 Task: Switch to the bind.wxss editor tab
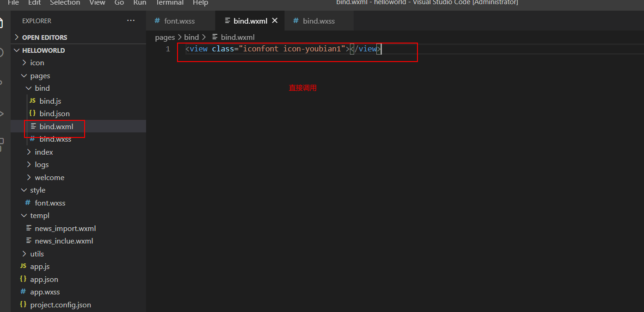click(x=319, y=21)
